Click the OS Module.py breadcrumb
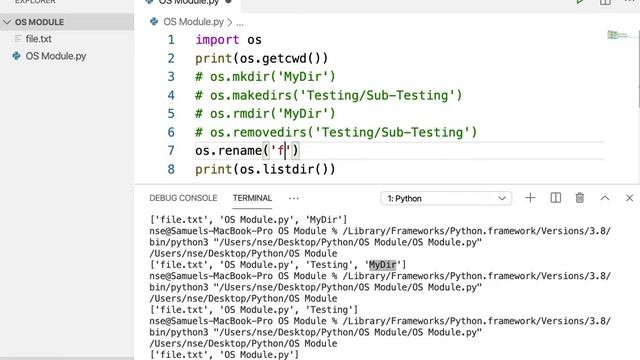 click(193, 22)
